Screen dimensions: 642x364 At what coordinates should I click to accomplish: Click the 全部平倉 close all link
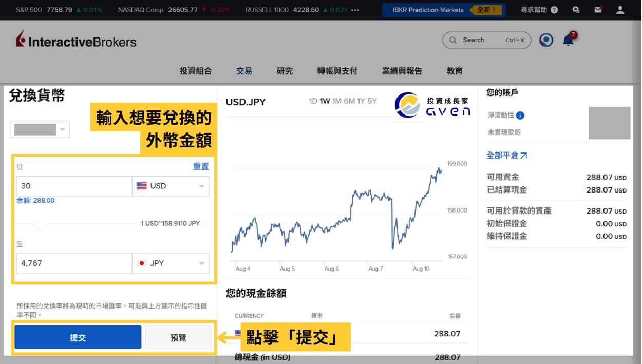[507, 155]
